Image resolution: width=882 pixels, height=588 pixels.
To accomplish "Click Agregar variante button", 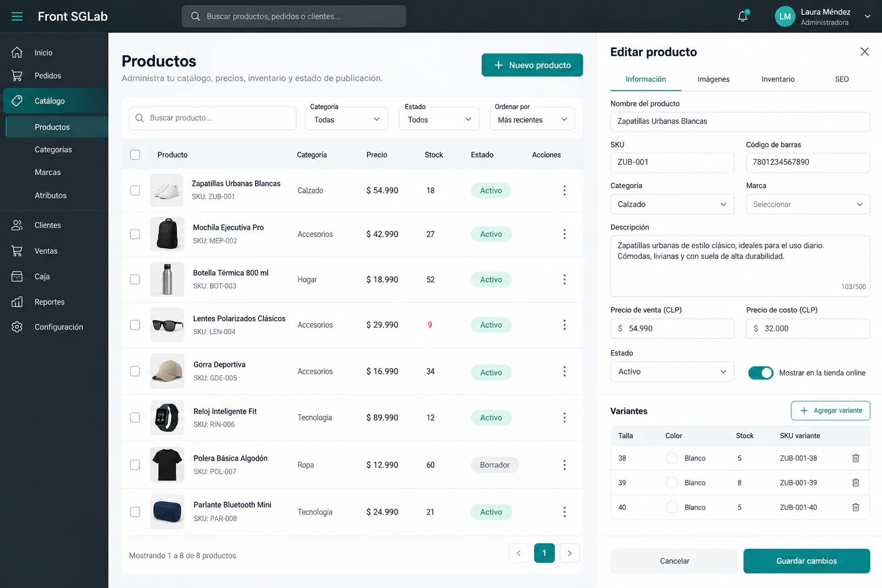I will click(830, 411).
